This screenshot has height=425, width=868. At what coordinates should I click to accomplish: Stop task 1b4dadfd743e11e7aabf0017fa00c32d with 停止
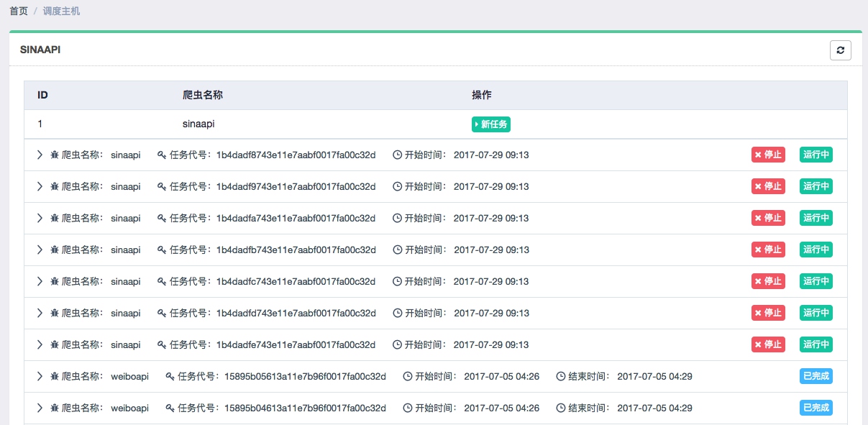[x=768, y=313]
